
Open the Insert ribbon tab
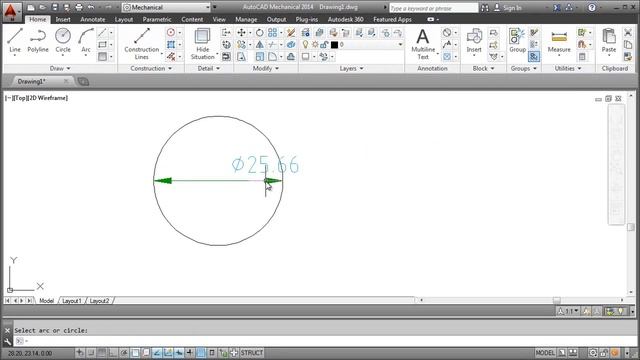63,19
